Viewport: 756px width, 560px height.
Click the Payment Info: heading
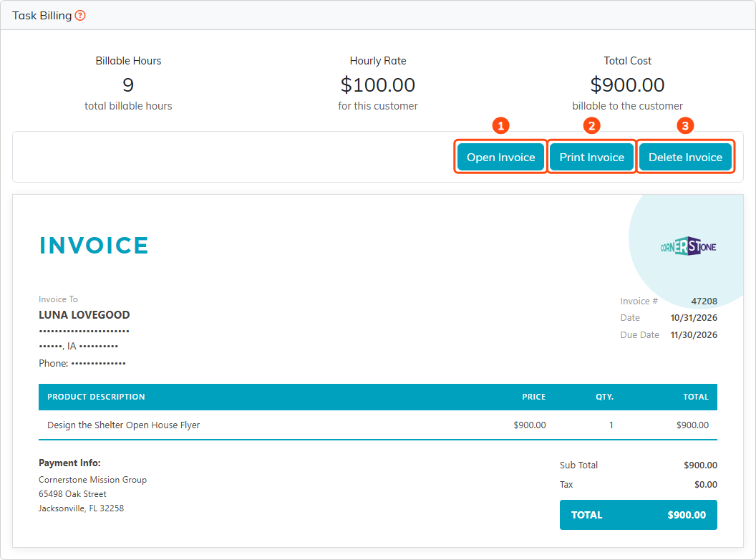(x=69, y=463)
